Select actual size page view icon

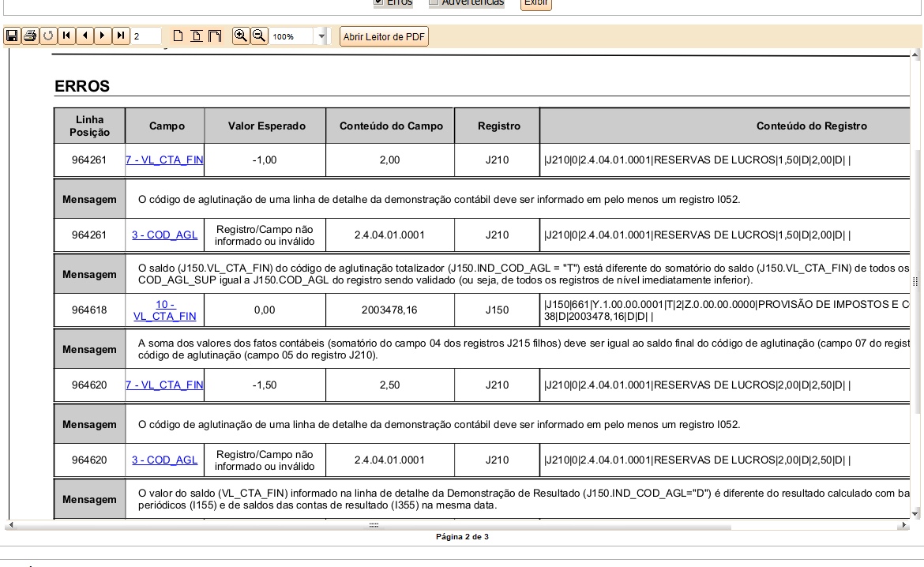pos(178,36)
